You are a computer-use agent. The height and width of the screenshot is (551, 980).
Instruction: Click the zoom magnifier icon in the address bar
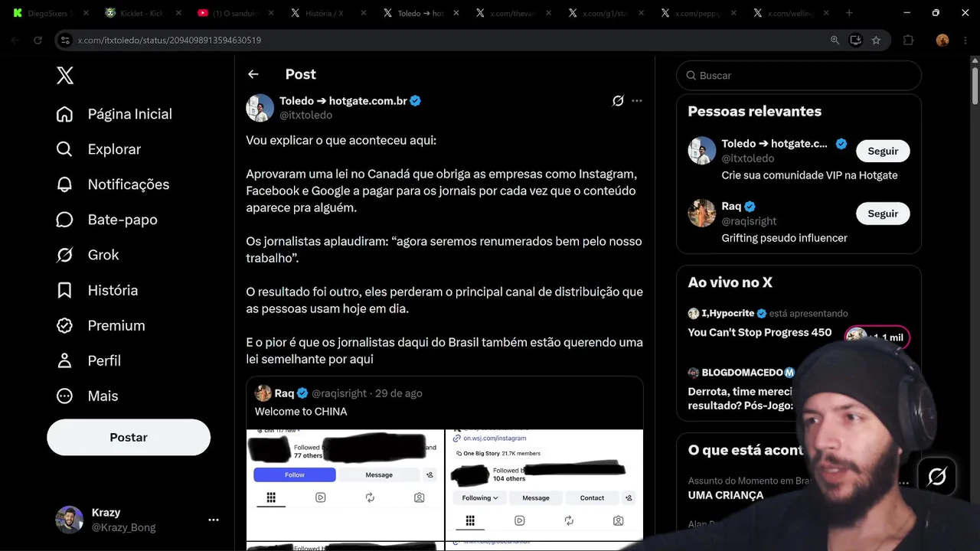coord(835,41)
